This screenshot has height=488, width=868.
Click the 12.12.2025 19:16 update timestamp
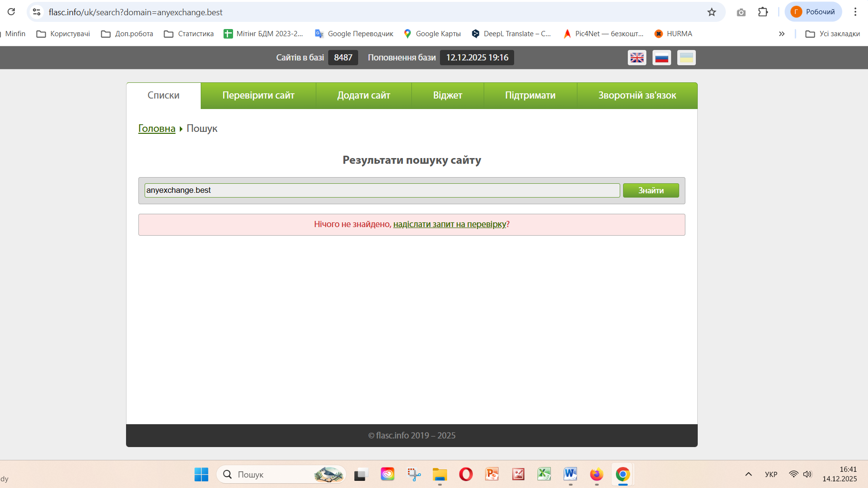coord(477,58)
